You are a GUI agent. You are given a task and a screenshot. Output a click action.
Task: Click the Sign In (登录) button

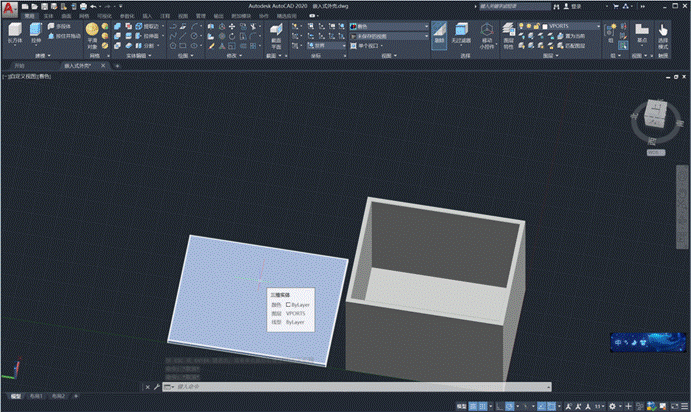click(572, 7)
